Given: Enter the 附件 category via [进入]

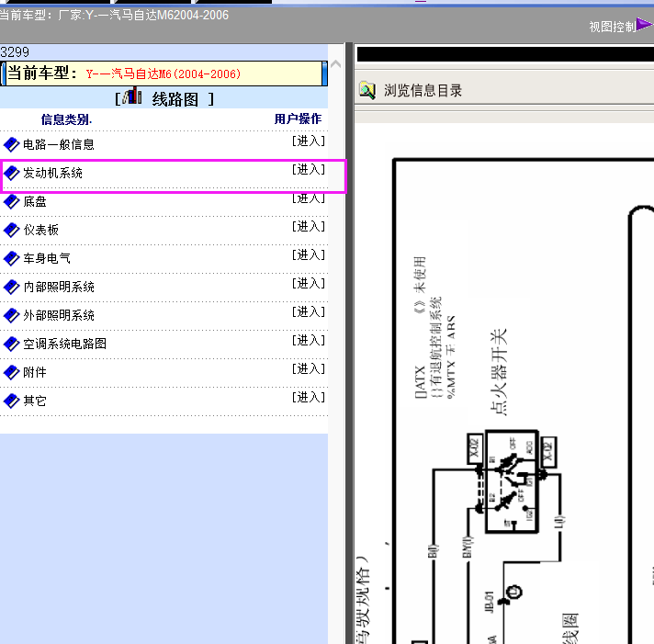Looking at the screenshot, I should click(309, 368).
